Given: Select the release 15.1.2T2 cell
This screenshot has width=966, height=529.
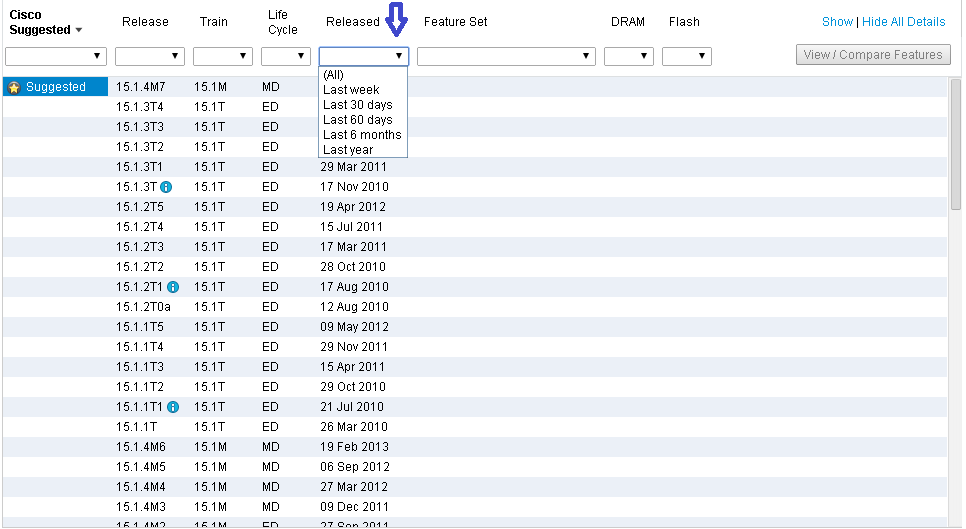Looking at the screenshot, I should point(140,267).
